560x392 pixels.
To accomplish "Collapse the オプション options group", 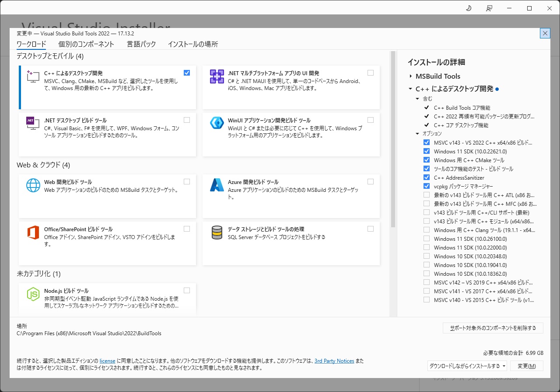I will point(417,134).
